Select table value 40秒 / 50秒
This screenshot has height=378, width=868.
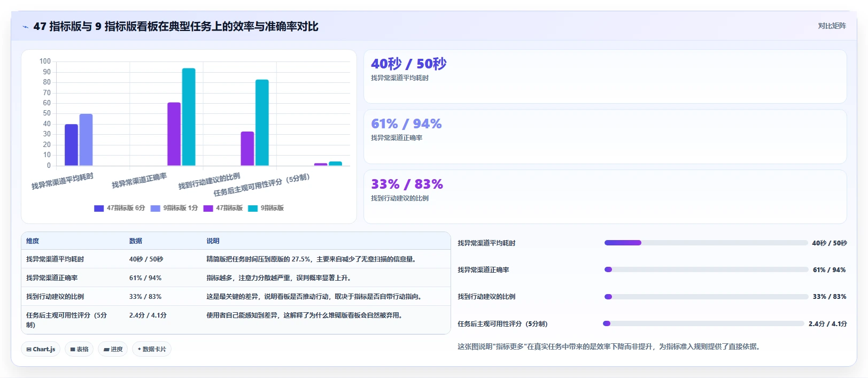[146, 259]
